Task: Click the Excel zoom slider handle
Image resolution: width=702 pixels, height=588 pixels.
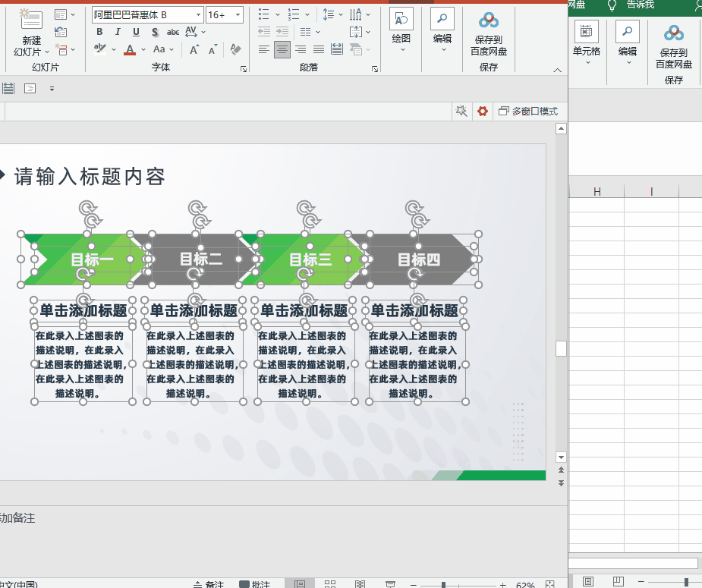Action: [x=686, y=582]
